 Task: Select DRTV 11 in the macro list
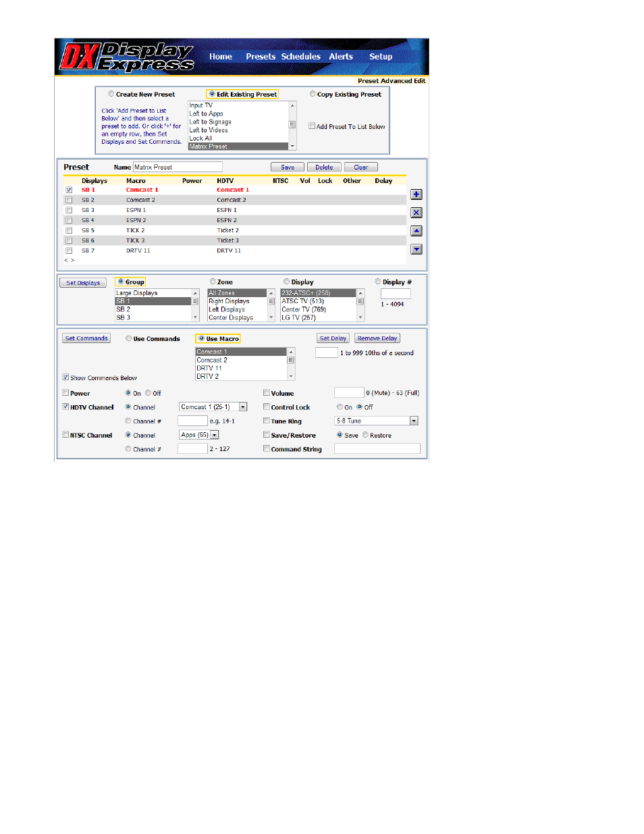[241, 368]
